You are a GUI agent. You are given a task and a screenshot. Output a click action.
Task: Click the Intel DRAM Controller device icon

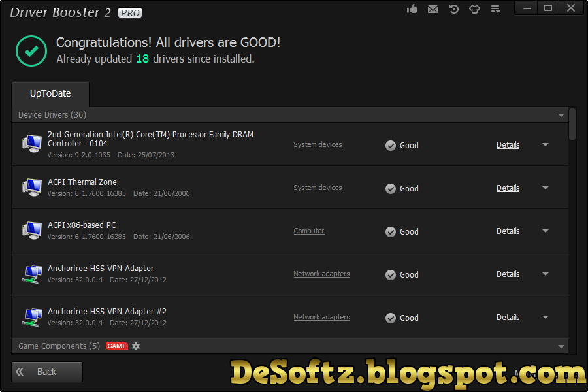pos(32,144)
